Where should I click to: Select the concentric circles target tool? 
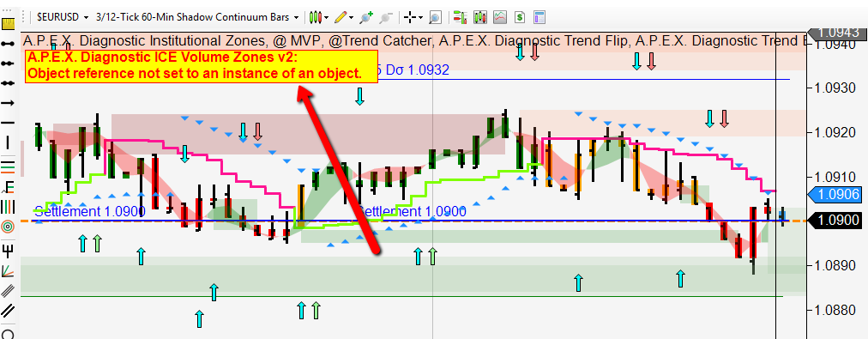pos(8,227)
